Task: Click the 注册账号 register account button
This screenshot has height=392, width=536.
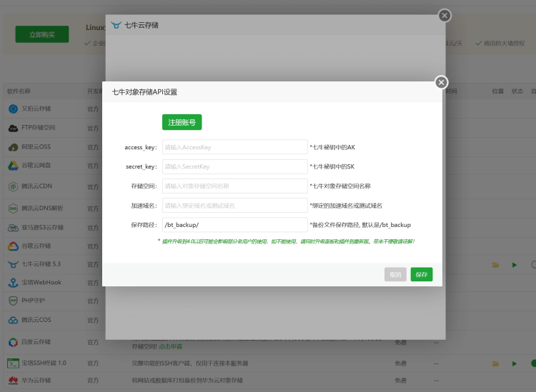Action: point(182,122)
